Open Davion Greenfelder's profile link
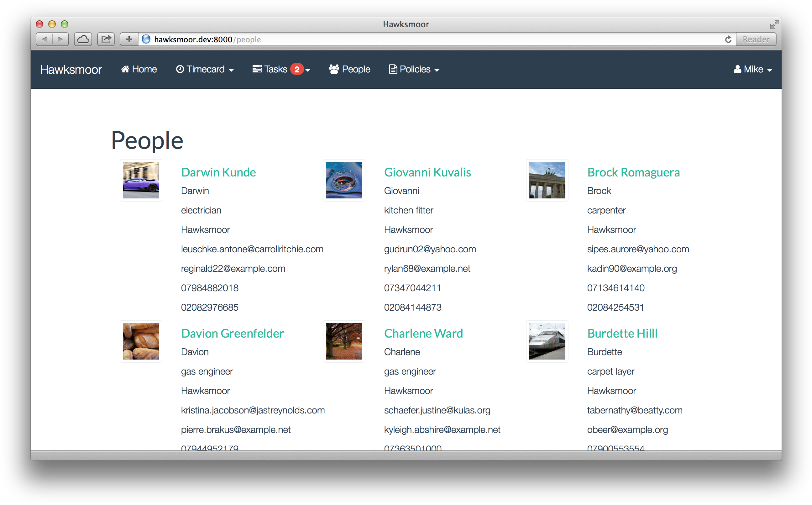Viewport: 812px width, 505px height. (x=233, y=333)
